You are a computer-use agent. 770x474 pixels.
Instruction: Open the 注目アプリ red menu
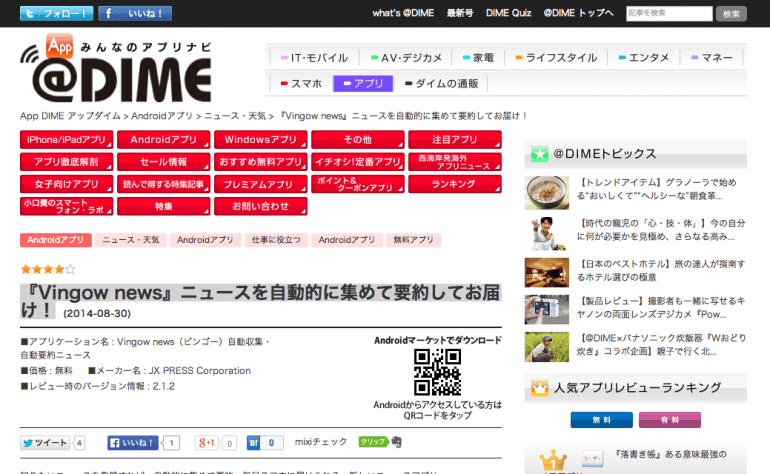(x=455, y=139)
